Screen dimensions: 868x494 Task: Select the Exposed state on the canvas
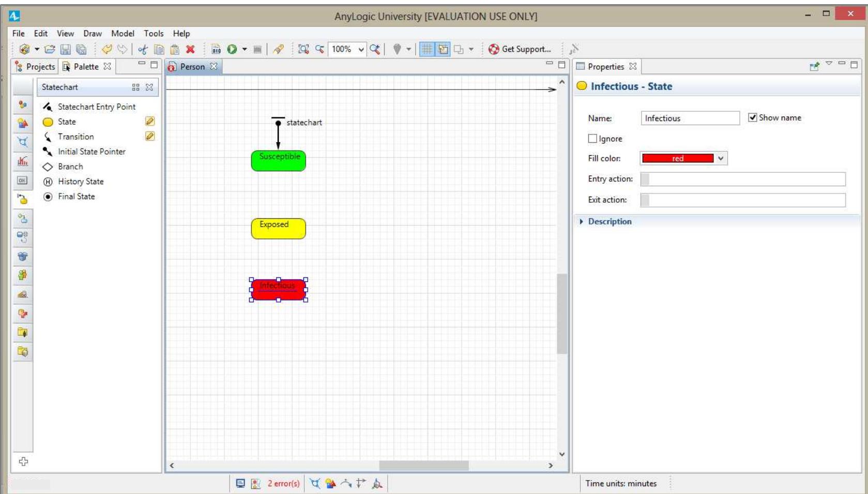(278, 229)
